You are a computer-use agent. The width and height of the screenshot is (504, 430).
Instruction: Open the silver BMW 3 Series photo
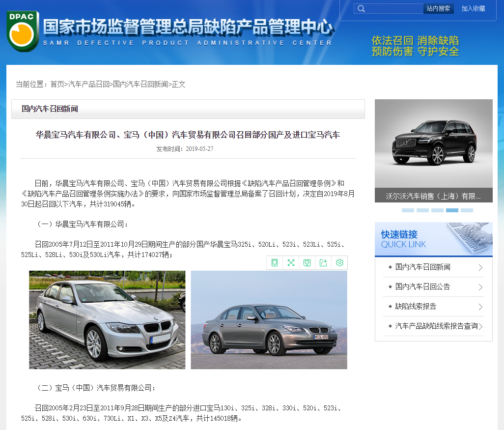pos(107,320)
